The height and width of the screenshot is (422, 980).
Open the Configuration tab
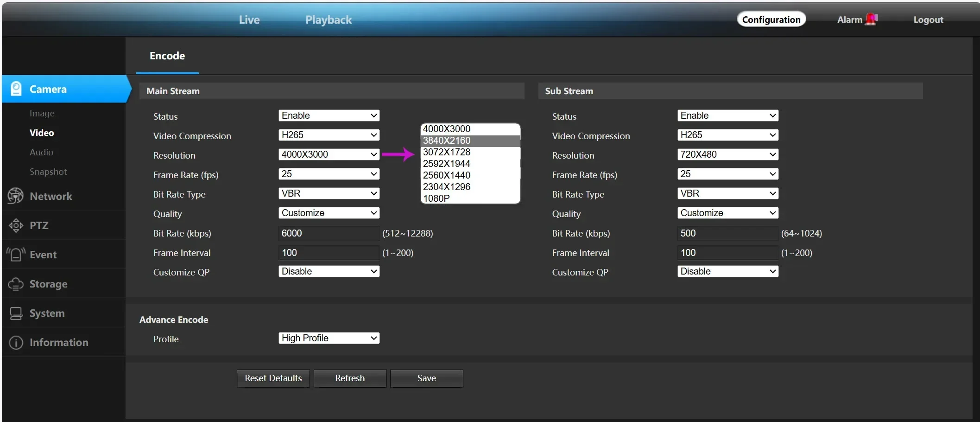click(771, 19)
